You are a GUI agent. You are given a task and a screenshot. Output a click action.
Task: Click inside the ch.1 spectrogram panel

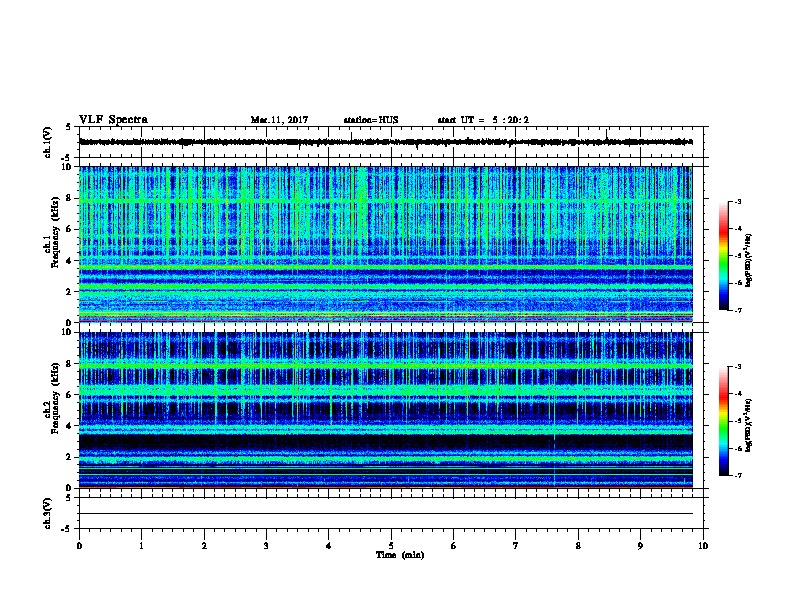[386, 244]
